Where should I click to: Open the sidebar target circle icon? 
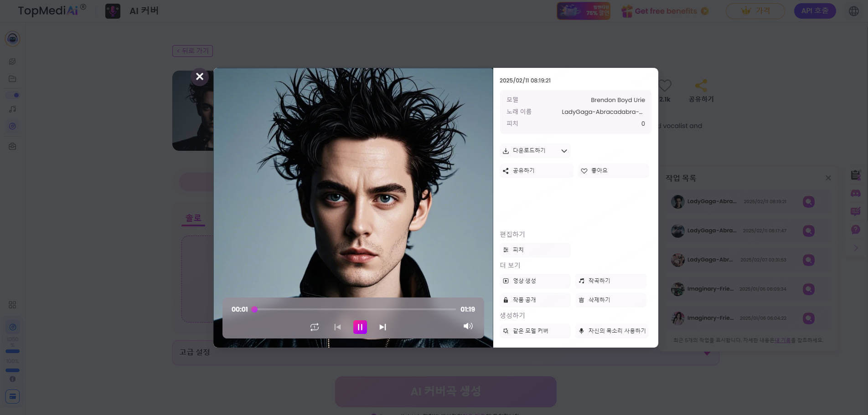pyautogui.click(x=12, y=126)
